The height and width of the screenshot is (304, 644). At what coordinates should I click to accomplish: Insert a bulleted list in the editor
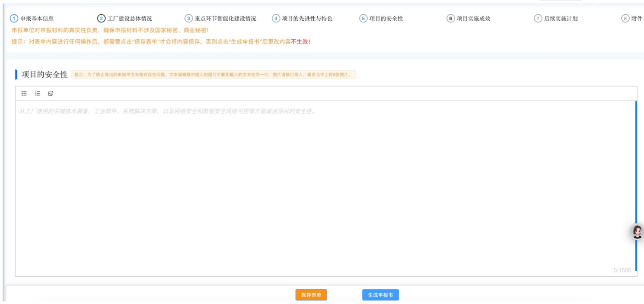click(24, 93)
